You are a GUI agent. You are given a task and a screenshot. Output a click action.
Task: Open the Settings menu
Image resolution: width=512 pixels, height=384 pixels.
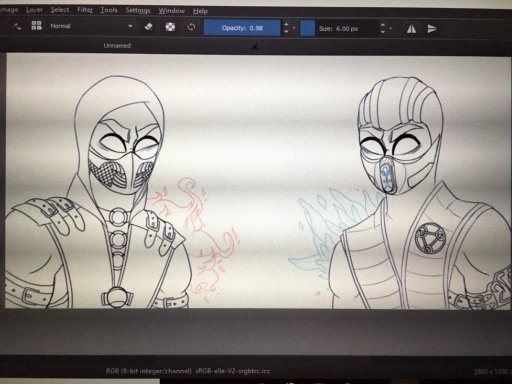pos(138,10)
